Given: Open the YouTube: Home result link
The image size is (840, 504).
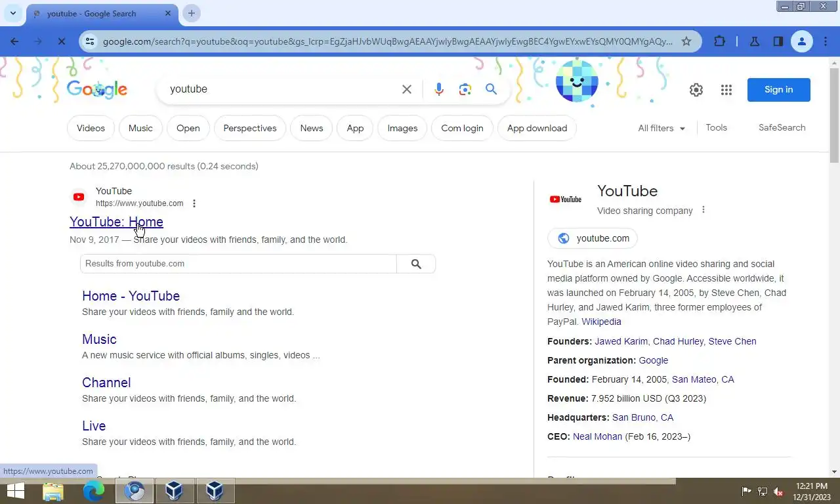Looking at the screenshot, I should 116,222.
